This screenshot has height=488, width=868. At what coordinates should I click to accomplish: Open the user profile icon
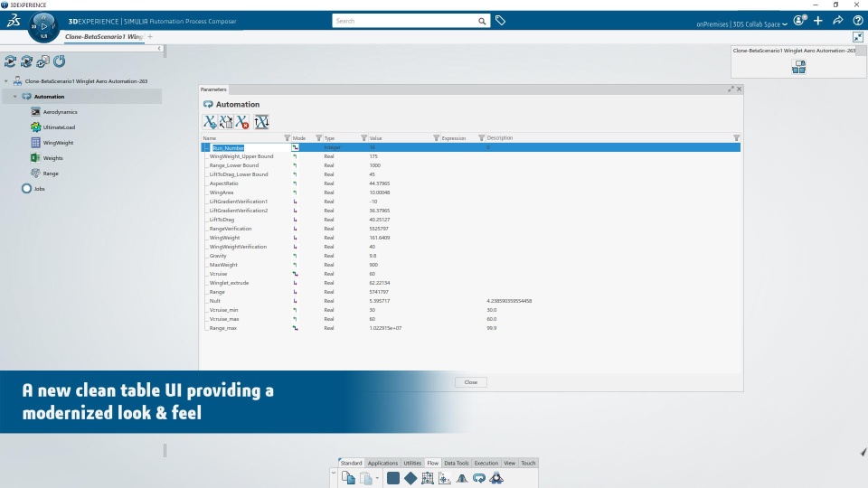click(799, 21)
